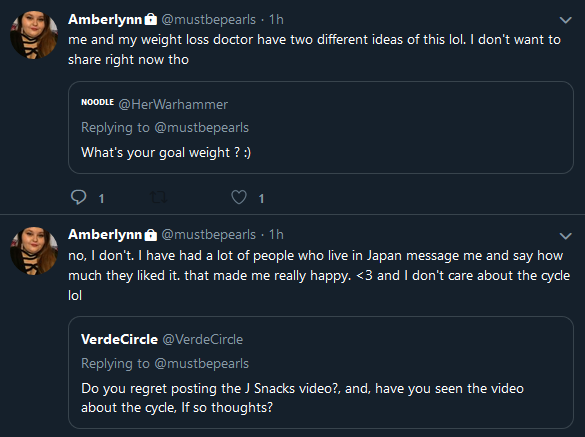Open Amberlynn's avatar on first tweet
This screenshot has height=437, width=585.
click(34, 35)
